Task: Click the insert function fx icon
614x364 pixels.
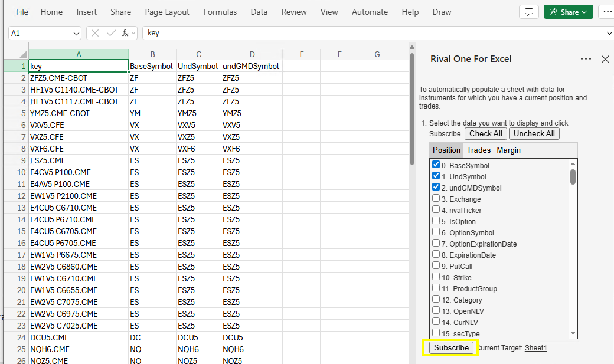Action: coord(125,33)
